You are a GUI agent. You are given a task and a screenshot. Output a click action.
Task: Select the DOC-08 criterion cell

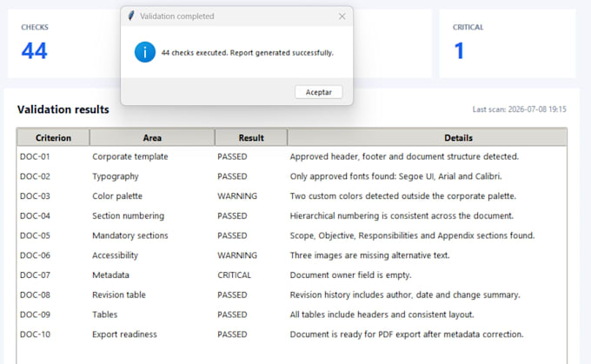pos(35,295)
